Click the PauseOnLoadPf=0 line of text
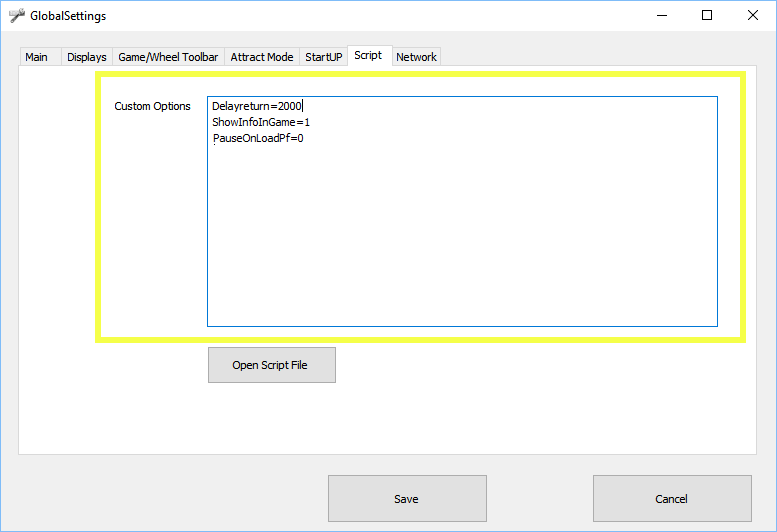This screenshot has height=532, width=777. click(x=258, y=138)
